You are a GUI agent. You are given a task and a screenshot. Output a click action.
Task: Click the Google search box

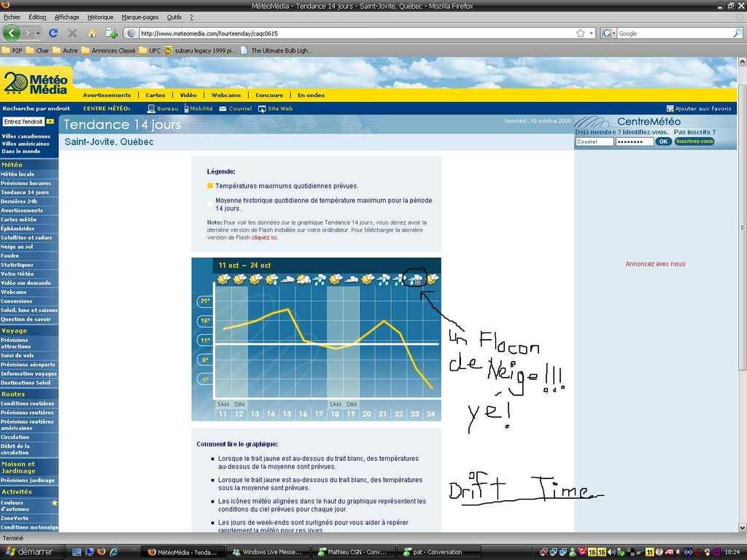[674, 34]
